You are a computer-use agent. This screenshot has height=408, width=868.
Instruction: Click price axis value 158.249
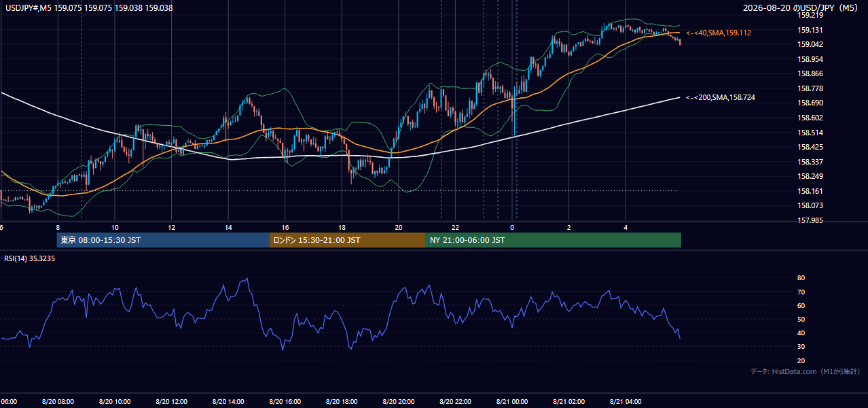pos(810,176)
